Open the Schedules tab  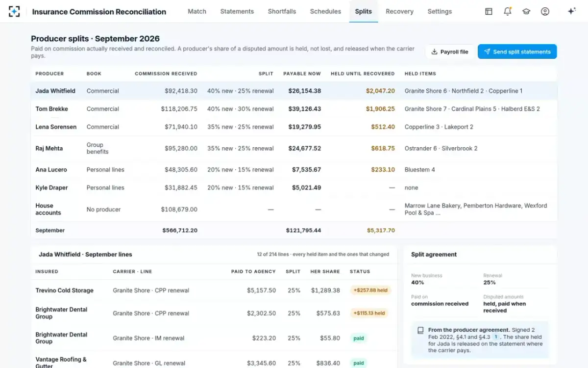pyautogui.click(x=325, y=11)
